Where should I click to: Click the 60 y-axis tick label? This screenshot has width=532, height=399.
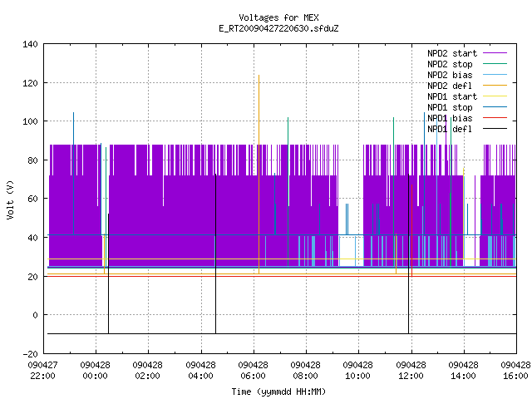pos(32,199)
